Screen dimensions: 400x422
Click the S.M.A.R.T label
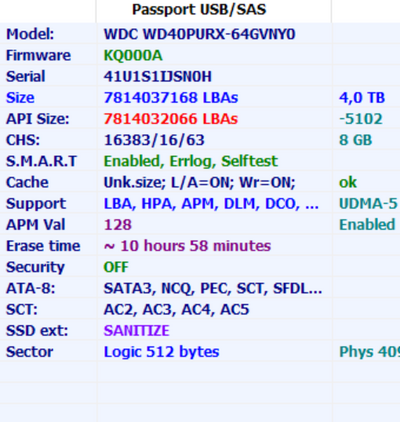pos(41,161)
